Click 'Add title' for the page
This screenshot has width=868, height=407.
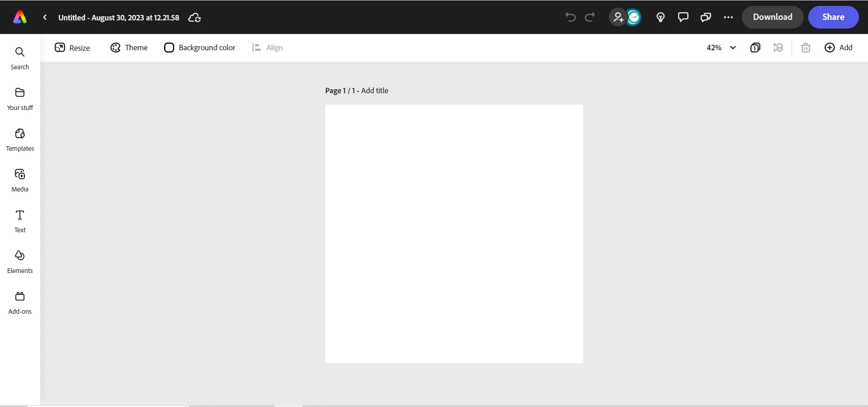point(375,91)
